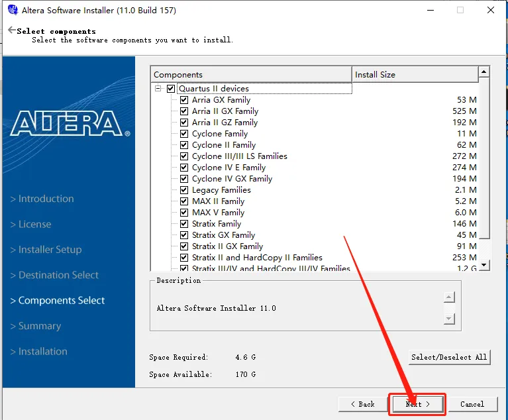Click the Altera installer title bar icon
Viewport: 508px width, 420px height.
13,10
